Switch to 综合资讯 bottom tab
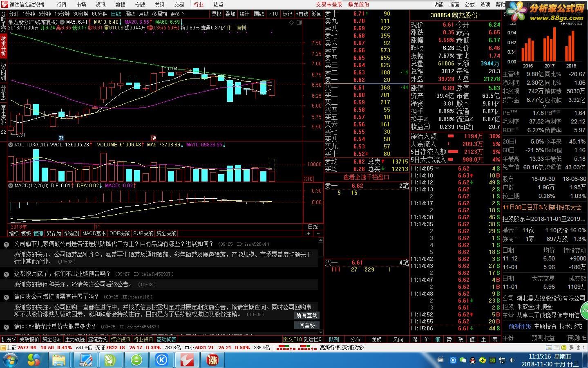The image size is (588, 368). (x=121, y=339)
